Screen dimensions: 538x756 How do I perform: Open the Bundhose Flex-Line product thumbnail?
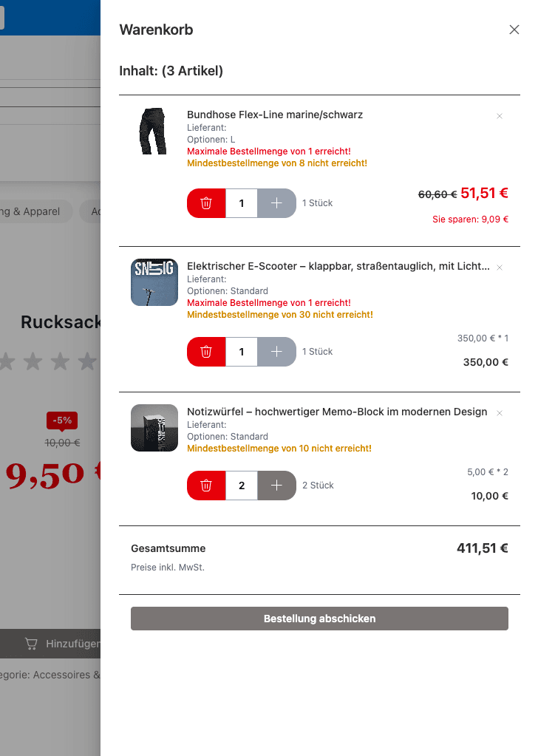pos(154,132)
